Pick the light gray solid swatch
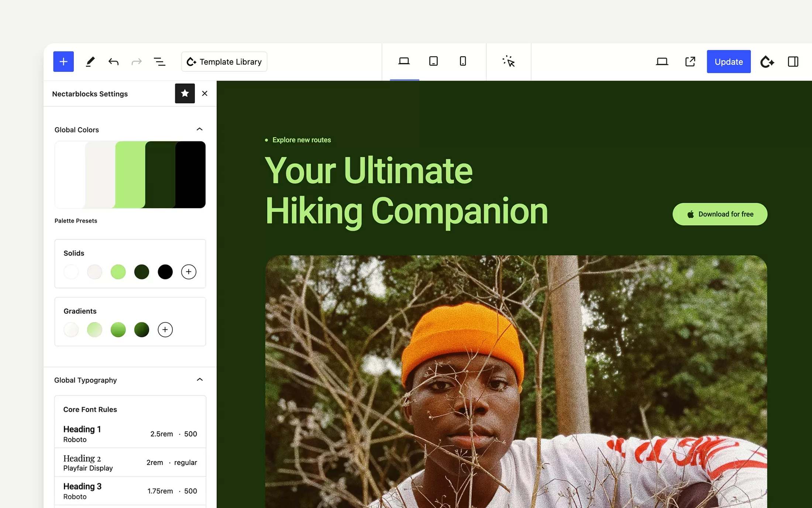The height and width of the screenshot is (508, 812). [x=94, y=272]
